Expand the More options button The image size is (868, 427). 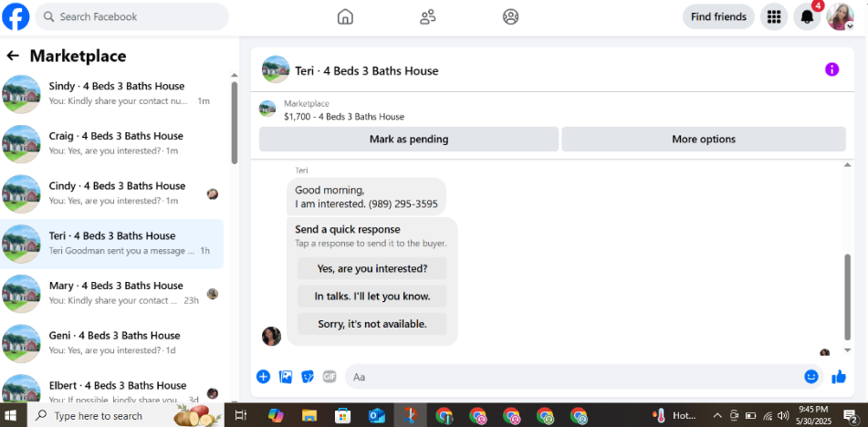click(704, 140)
